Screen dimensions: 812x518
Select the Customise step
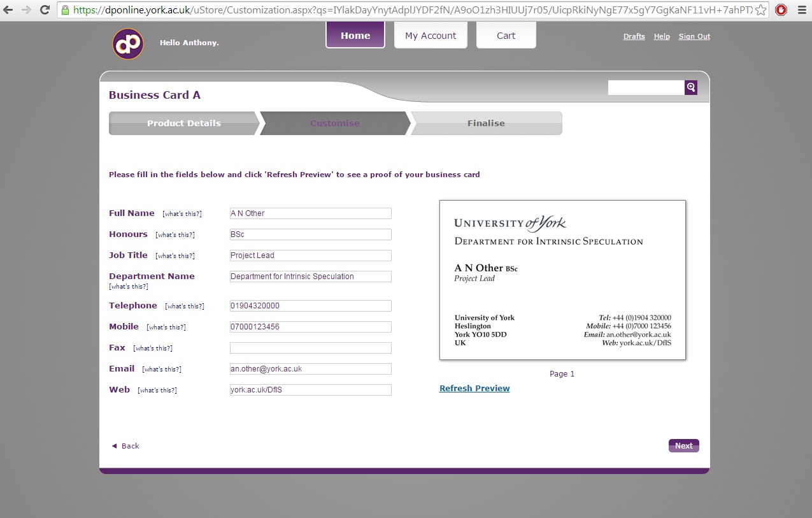[335, 124]
